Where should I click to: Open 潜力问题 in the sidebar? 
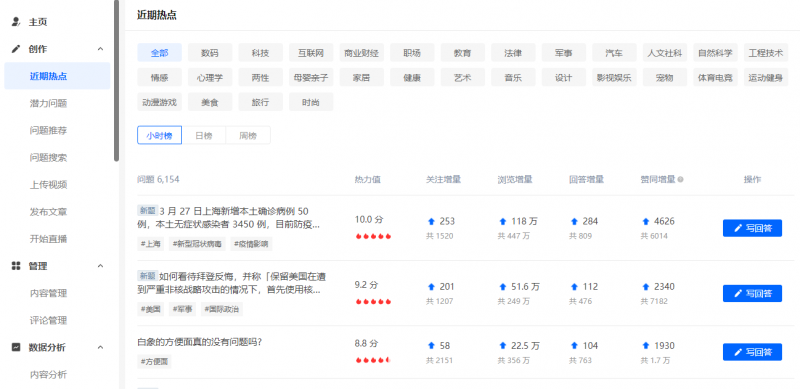[48, 104]
